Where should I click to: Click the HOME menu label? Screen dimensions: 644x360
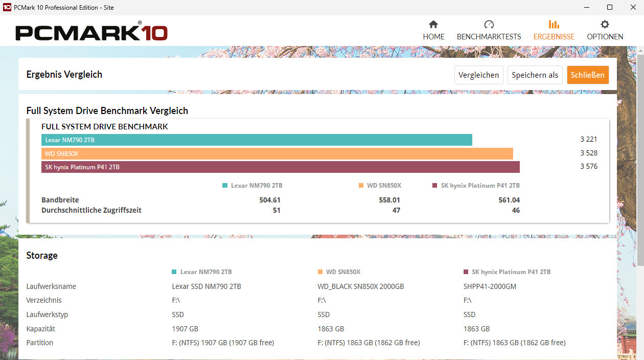click(x=433, y=37)
